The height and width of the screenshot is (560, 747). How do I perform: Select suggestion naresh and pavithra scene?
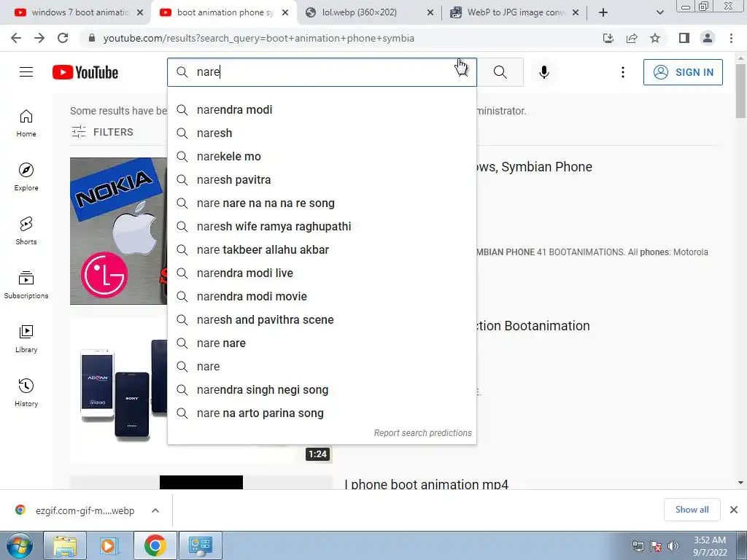pos(322,319)
